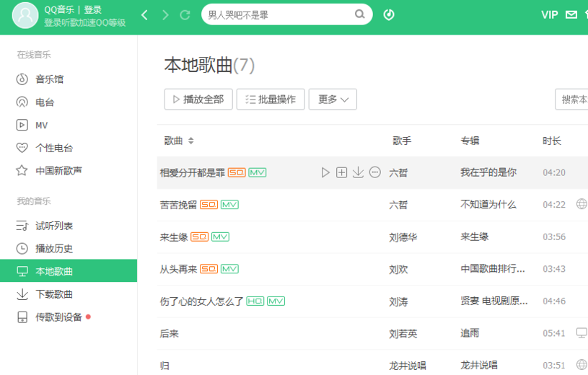Open the more-options ellipsis icon on hovered song

[374, 172]
